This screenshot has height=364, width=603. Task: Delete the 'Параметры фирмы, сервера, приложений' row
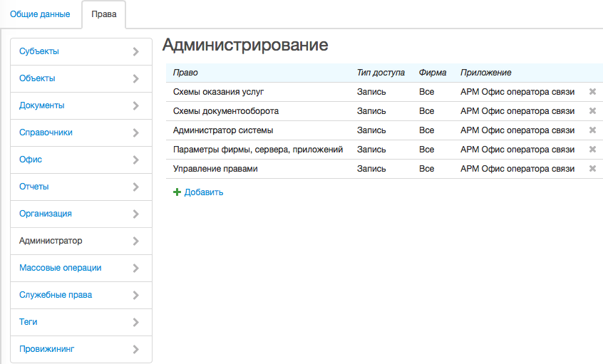pyautogui.click(x=592, y=150)
